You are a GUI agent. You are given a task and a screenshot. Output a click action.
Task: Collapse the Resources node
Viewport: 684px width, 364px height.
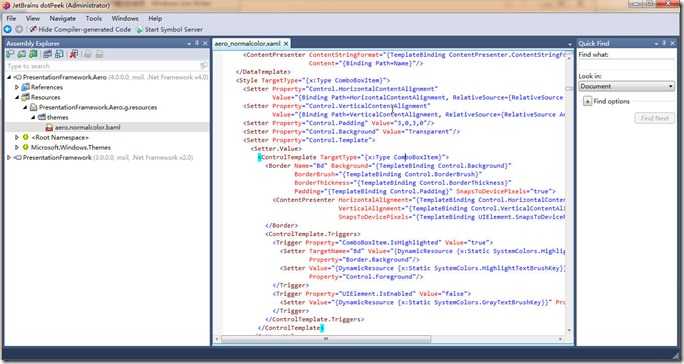click(17, 97)
